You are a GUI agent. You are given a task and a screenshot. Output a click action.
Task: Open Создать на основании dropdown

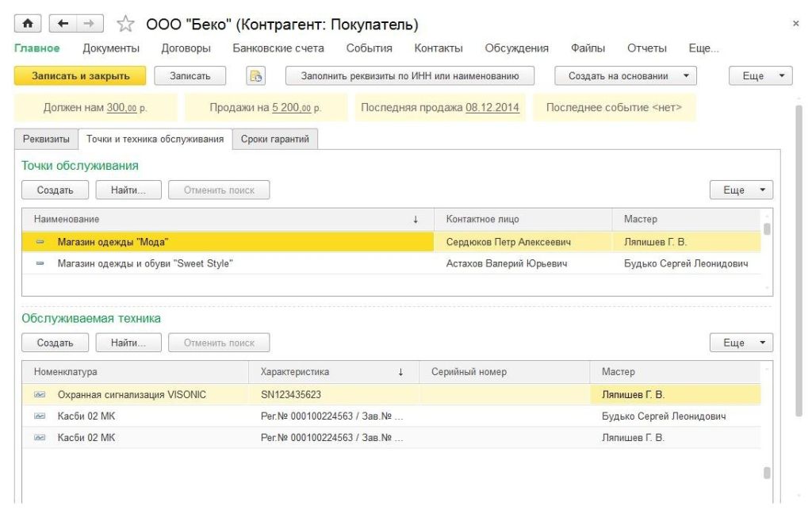pyautogui.click(x=625, y=75)
